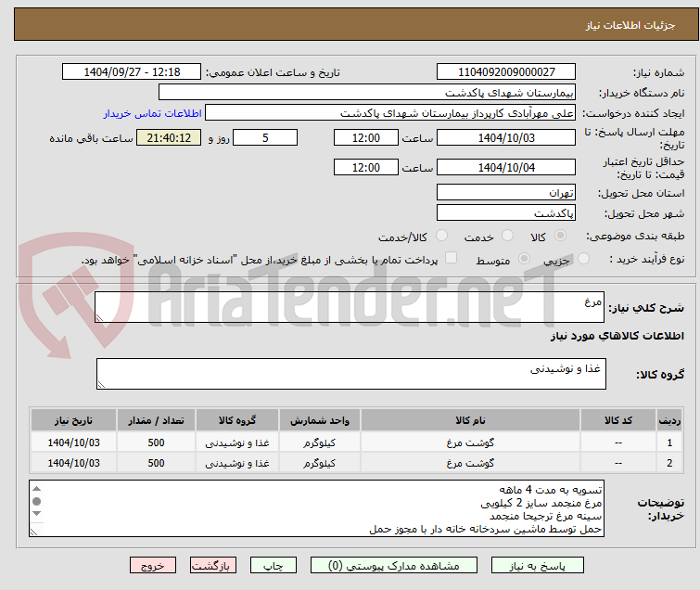Click the تعداد / مقدار column header
Screen dimensions: 700x590
156,420
